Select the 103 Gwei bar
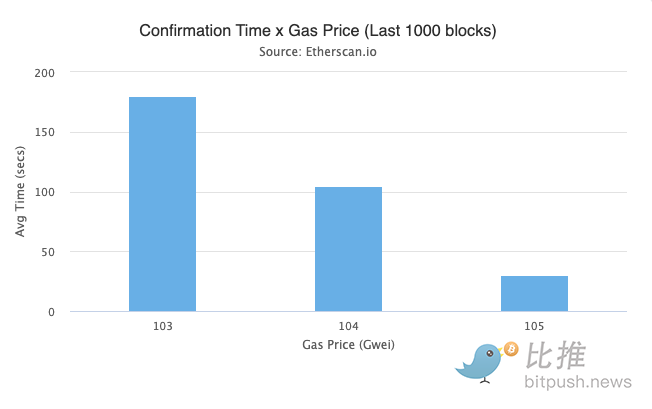The image size is (652, 409). (163, 204)
